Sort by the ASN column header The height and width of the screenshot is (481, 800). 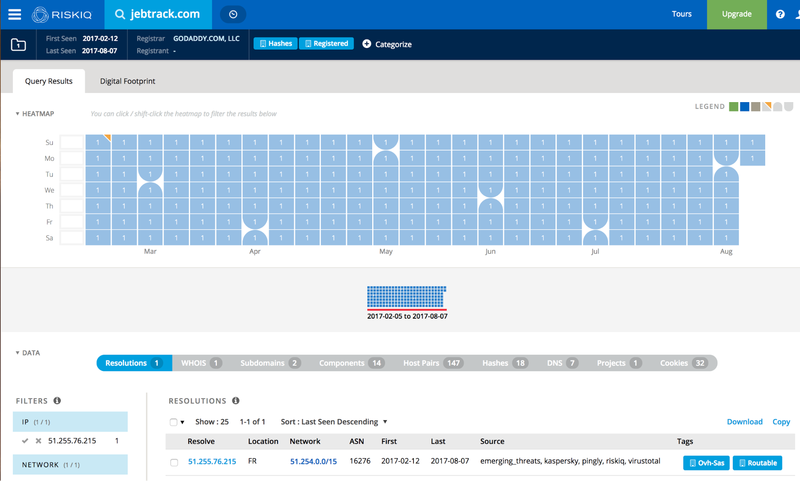(357, 441)
